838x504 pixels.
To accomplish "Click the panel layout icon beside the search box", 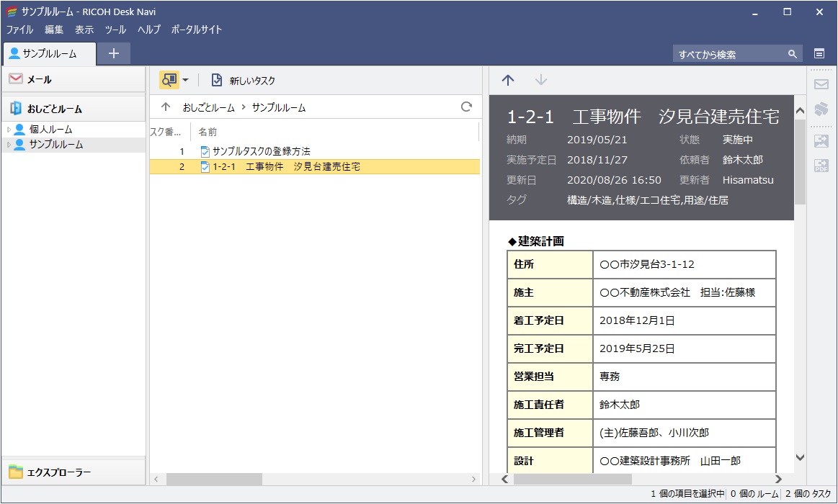I will pos(819,53).
